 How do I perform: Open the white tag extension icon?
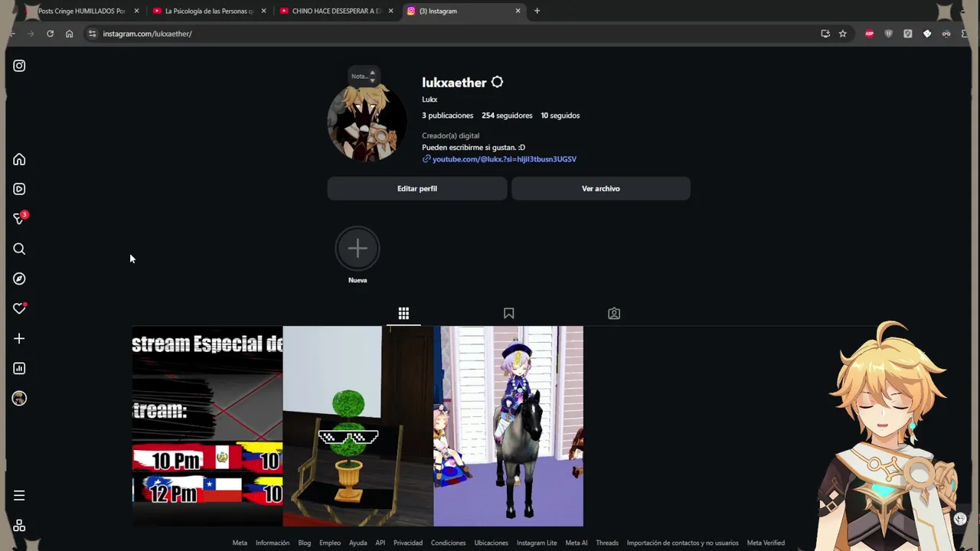pyautogui.click(x=927, y=34)
